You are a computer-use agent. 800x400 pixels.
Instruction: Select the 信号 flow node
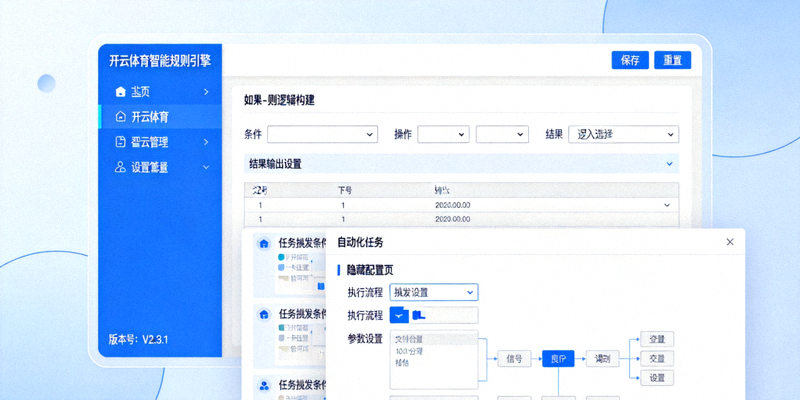point(514,359)
